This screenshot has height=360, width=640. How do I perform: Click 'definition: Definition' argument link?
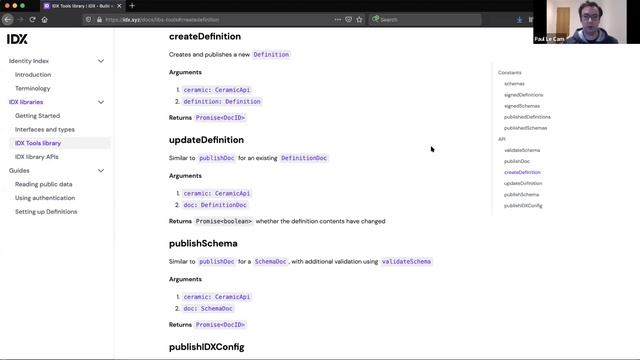coord(222,102)
